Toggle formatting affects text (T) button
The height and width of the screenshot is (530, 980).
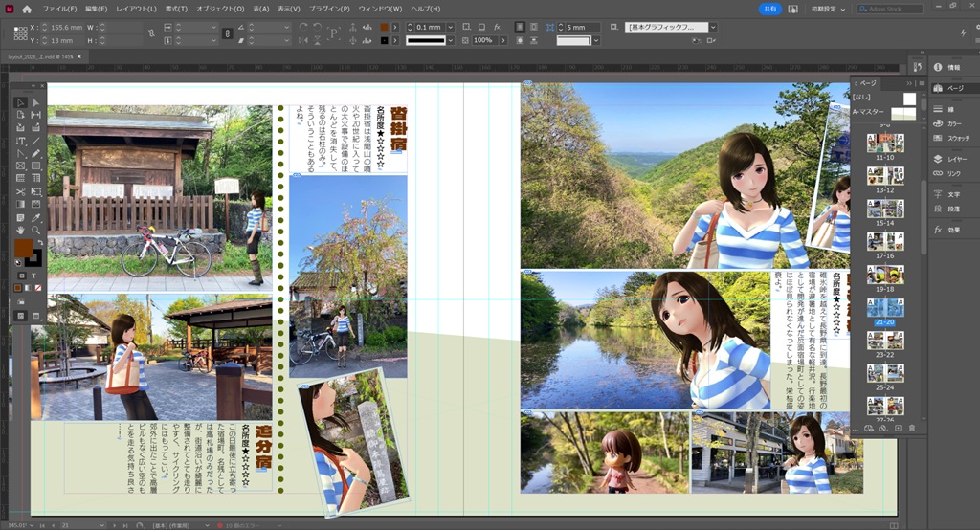33,275
